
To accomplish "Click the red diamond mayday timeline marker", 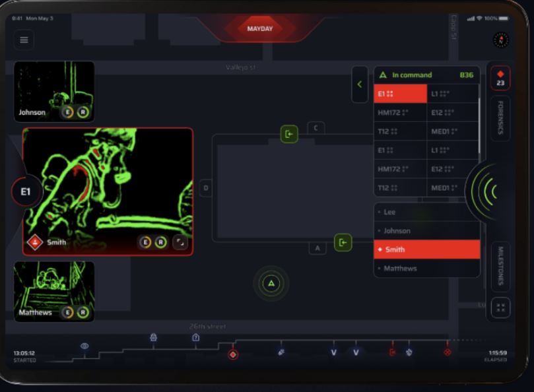I will [x=233, y=354].
